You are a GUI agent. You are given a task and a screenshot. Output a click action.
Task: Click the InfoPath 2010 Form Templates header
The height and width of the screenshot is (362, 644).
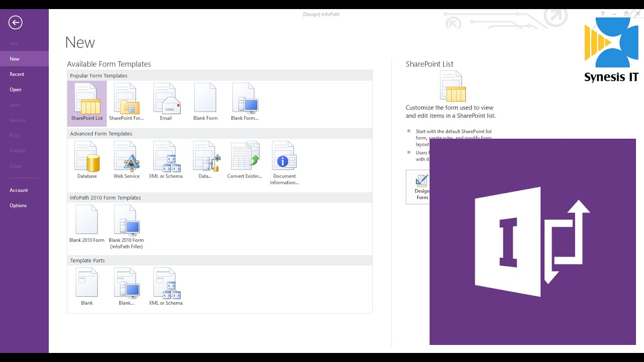coord(220,198)
